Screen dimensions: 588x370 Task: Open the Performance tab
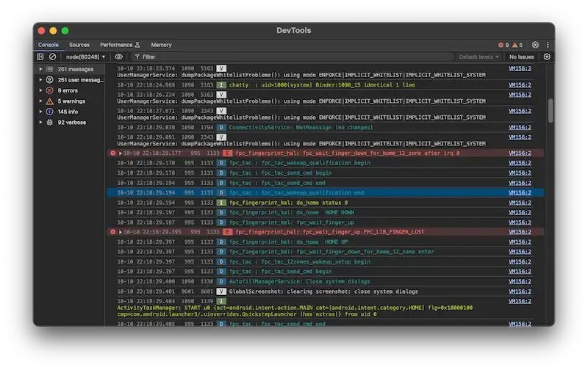(120, 45)
